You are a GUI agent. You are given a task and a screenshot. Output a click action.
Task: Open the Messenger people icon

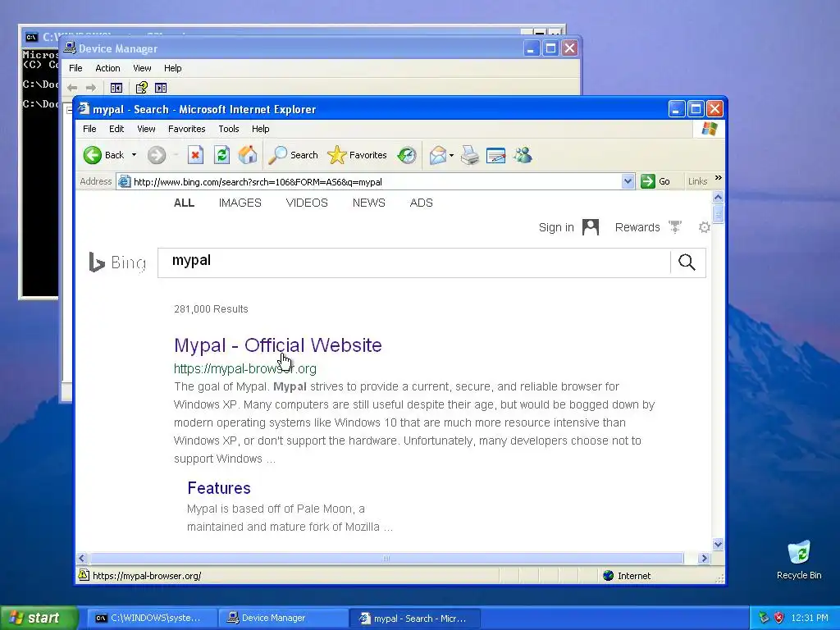(523, 155)
